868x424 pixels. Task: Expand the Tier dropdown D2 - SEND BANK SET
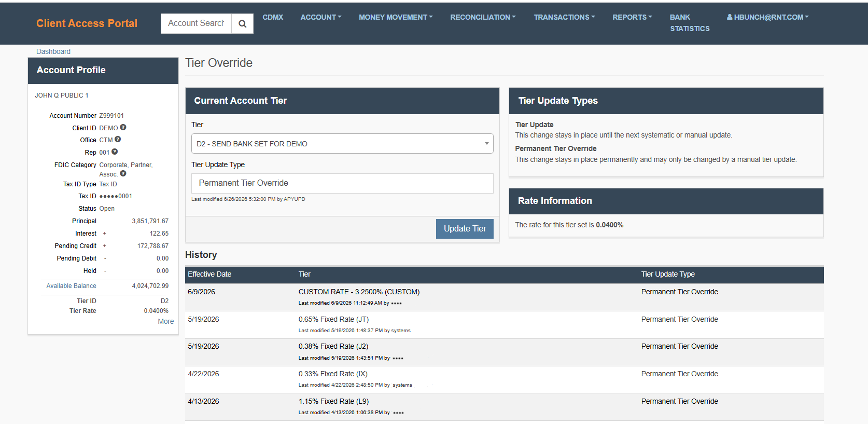342,144
